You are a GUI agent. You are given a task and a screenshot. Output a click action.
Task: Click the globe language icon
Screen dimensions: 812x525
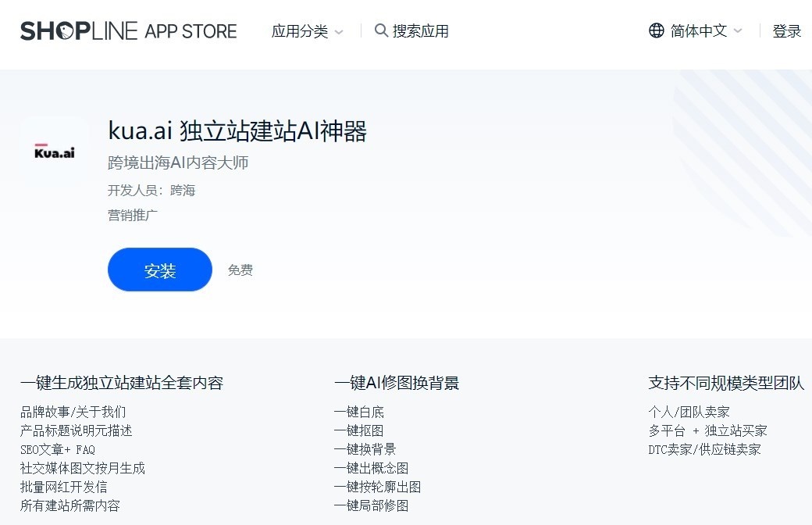coord(656,30)
